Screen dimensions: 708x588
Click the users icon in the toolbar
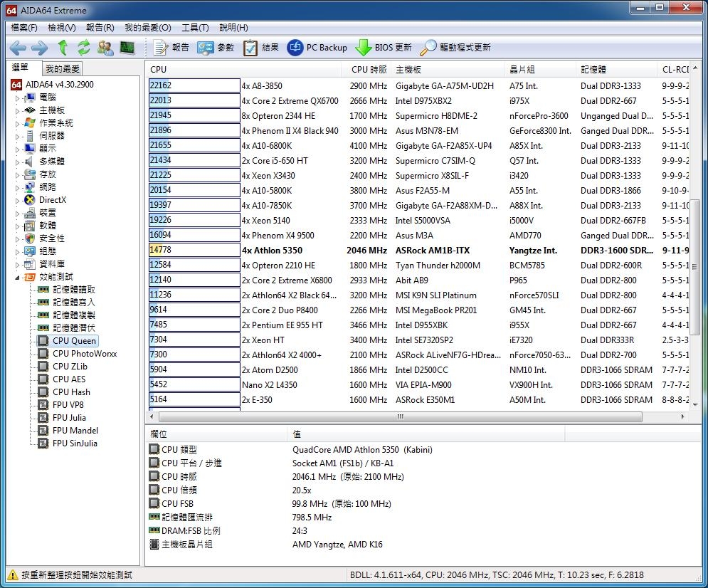point(105,48)
